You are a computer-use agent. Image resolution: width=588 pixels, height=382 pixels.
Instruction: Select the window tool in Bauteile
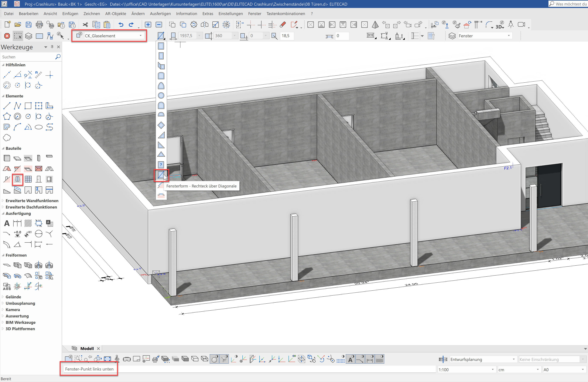pos(17,179)
